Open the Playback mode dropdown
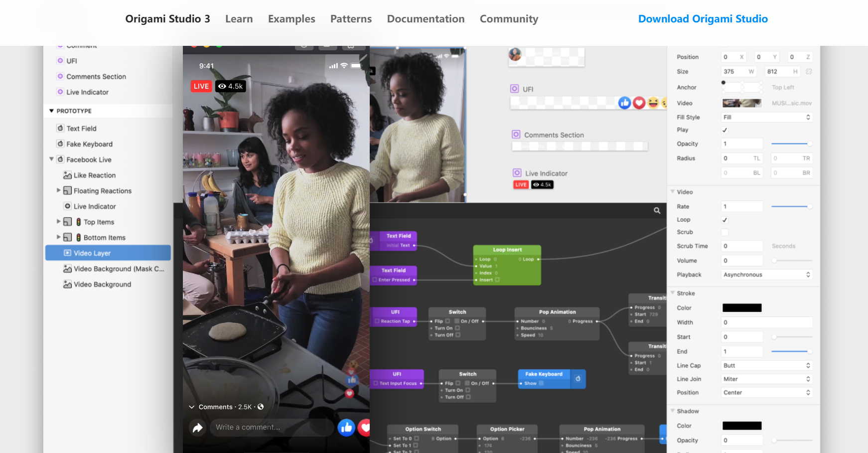This screenshot has height=453, width=868. [x=766, y=275]
